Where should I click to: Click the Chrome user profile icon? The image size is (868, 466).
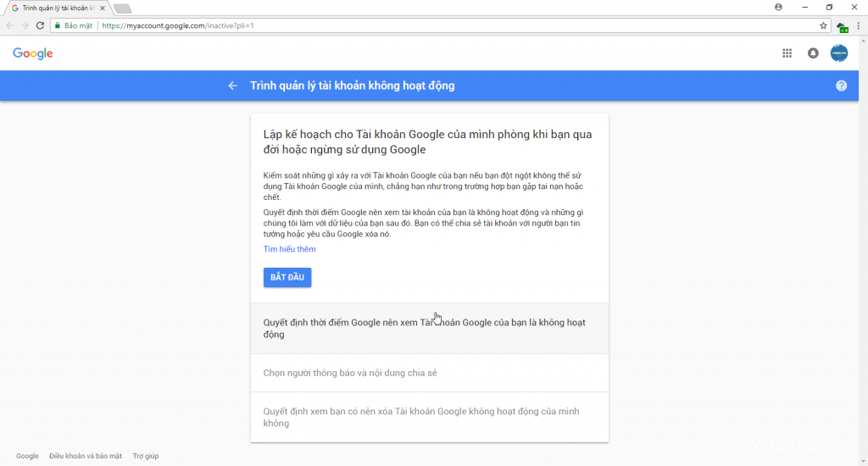point(778,7)
